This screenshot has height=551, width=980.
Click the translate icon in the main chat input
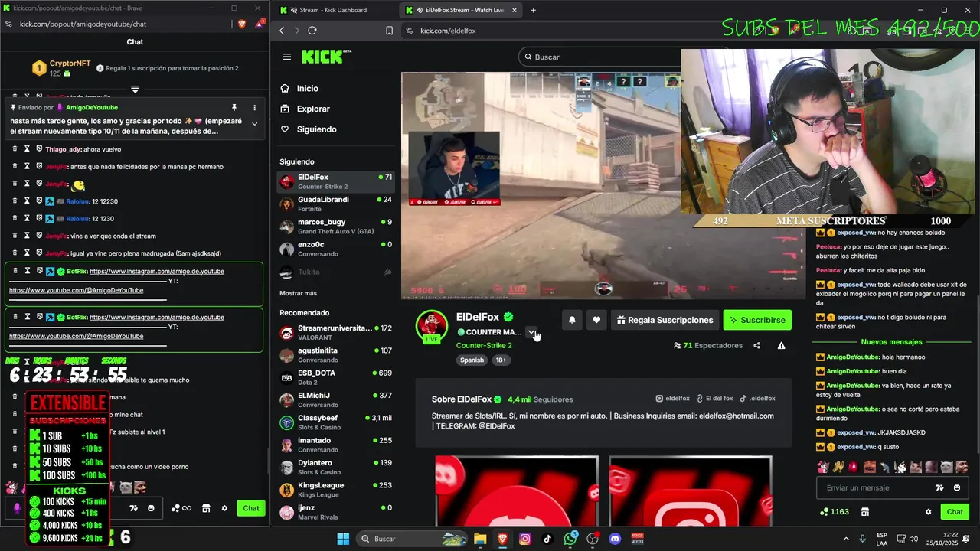point(939,487)
